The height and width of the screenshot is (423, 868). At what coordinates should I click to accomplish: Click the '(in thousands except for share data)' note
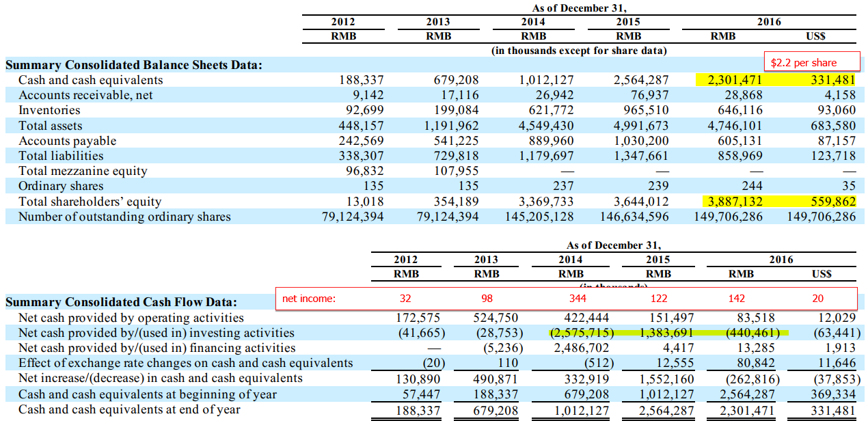pos(579,51)
